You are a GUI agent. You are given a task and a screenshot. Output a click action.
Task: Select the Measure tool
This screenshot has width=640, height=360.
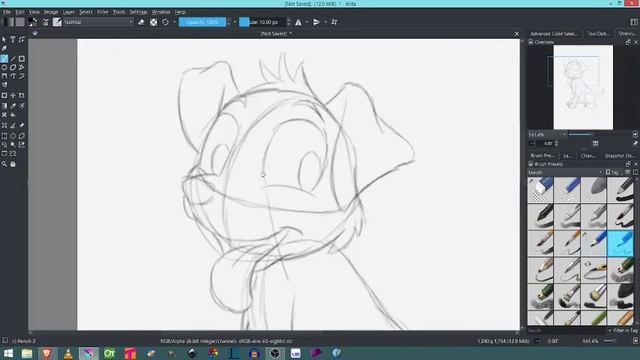(x=13, y=125)
